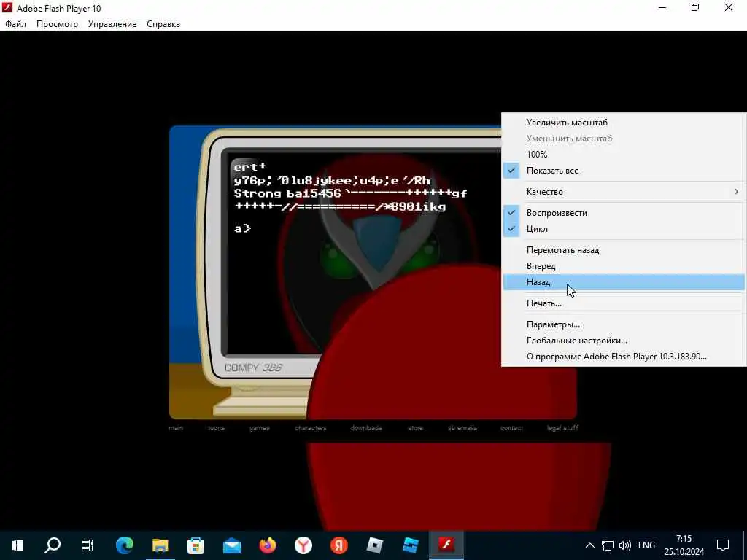The width and height of the screenshot is (747, 560).
Task: Open the Справка menu
Action: [x=163, y=24]
